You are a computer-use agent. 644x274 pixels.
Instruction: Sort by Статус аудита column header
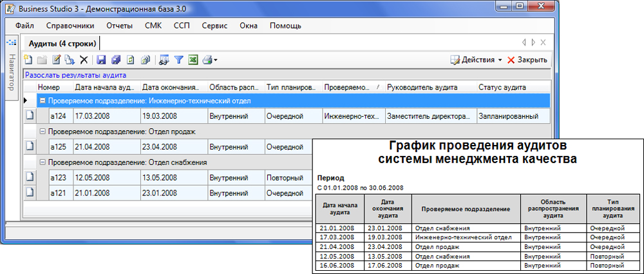tap(502, 87)
